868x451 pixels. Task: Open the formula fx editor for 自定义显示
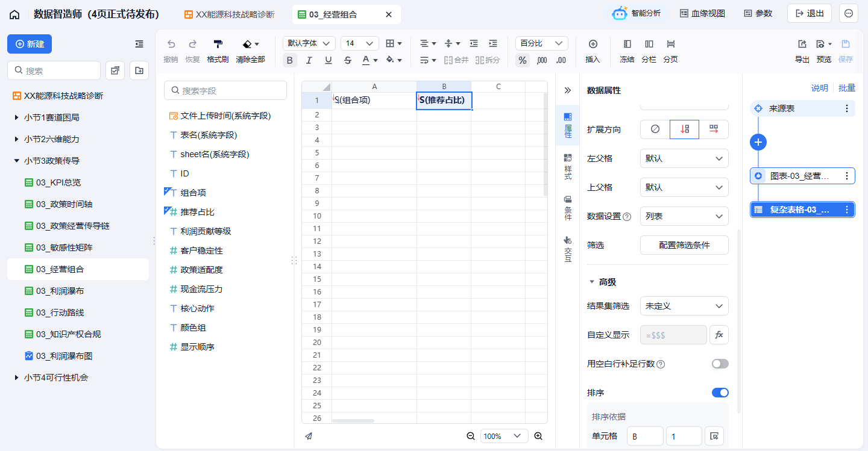point(719,335)
